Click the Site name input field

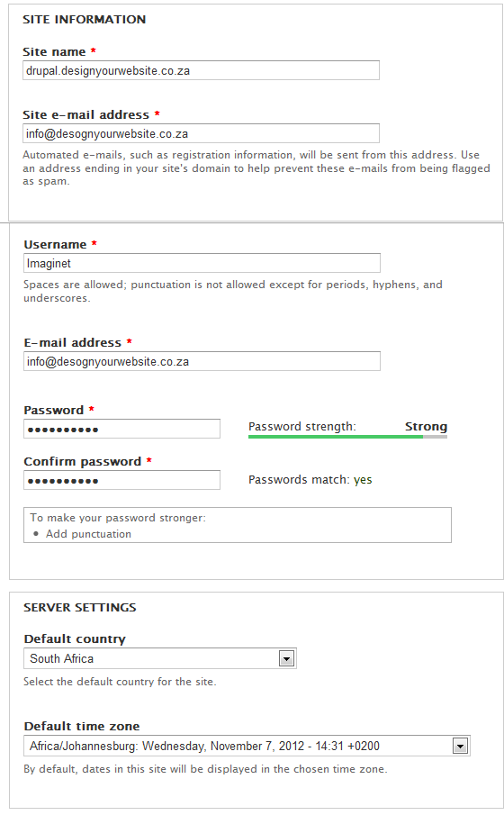(201, 70)
